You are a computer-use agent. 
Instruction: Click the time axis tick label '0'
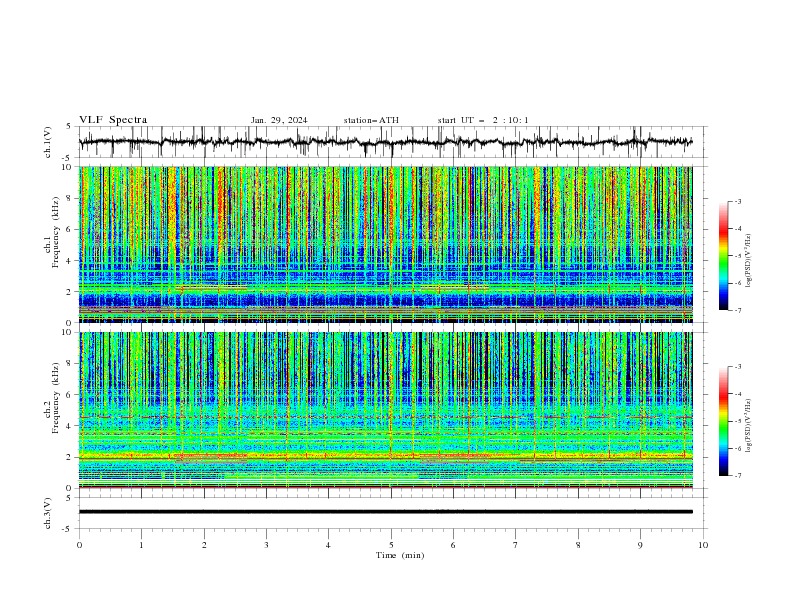[79, 545]
